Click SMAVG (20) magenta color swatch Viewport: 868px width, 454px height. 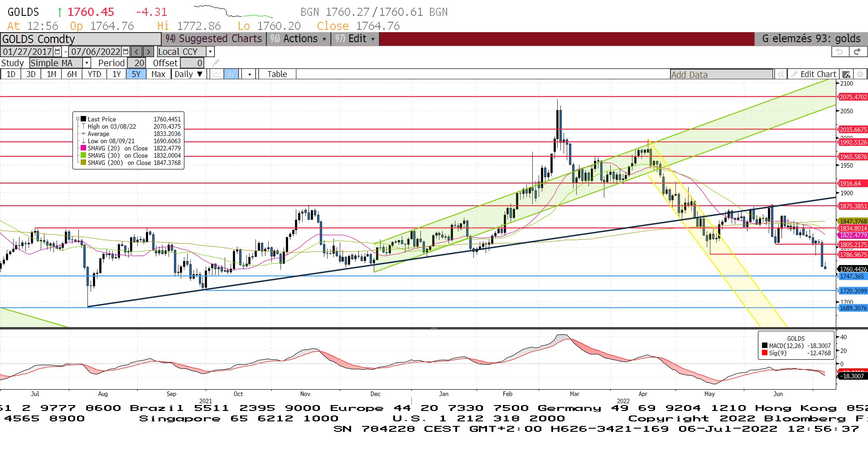point(83,148)
